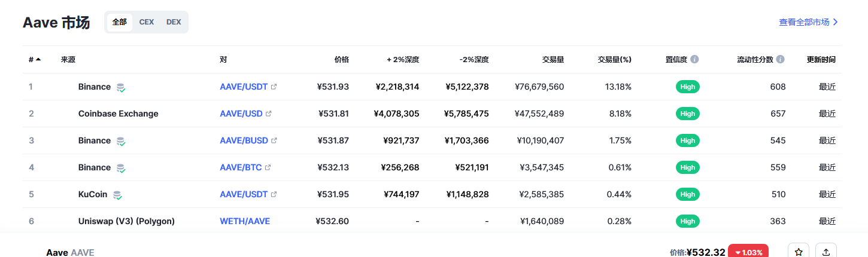The image size is (868, 257).
Task: Click the info icon next to 置信度
Action: pyautogui.click(x=694, y=60)
